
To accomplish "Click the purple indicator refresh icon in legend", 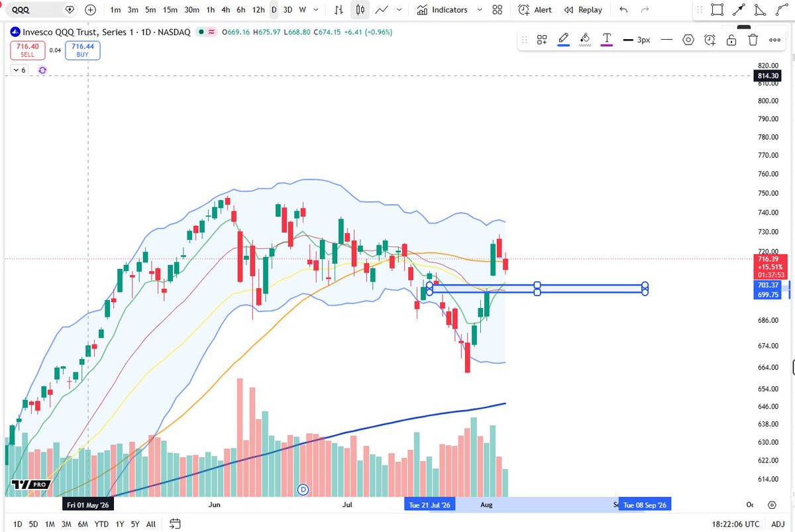I will tap(42, 70).
